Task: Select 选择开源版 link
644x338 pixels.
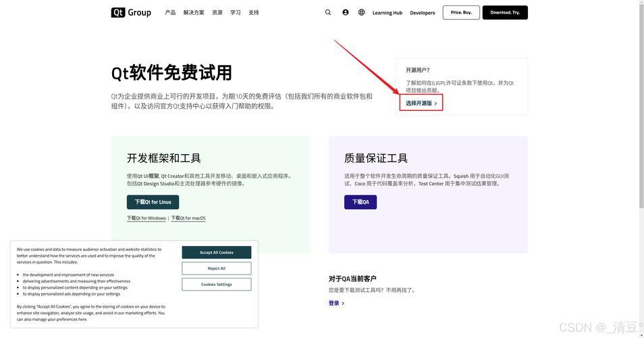Action: click(x=421, y=103)
